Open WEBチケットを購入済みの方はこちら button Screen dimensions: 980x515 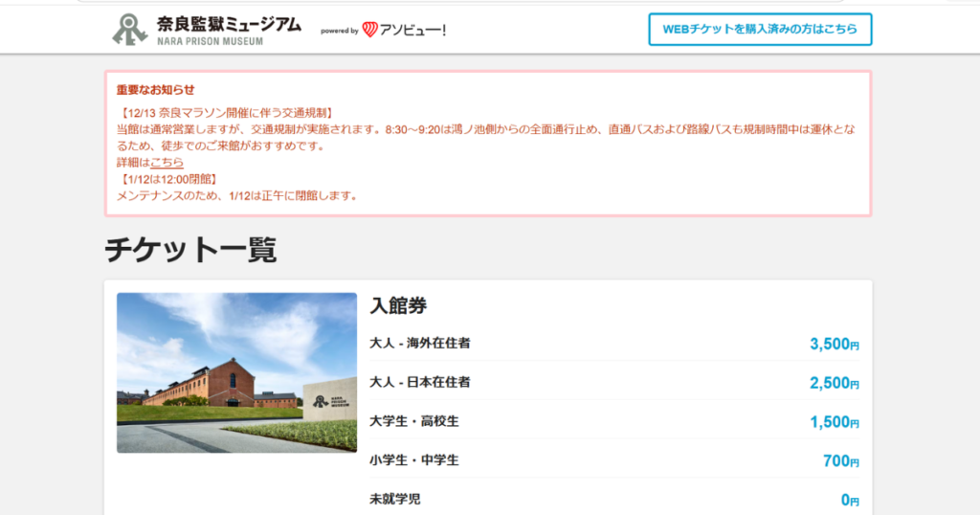760,30
